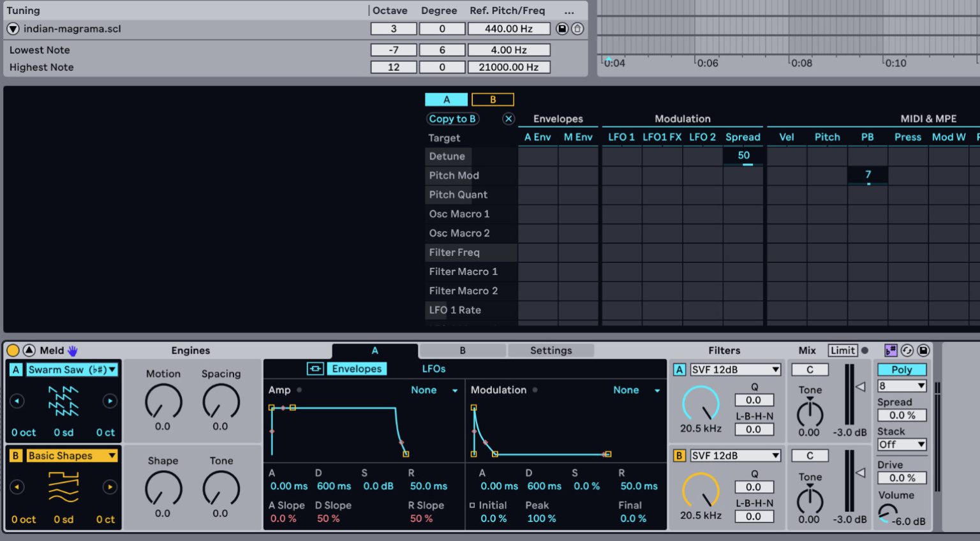Image resolution: width=980 pixels, height=541 pixels.
Task: Click the Swarm Saw waveform icon
Action: coord(63,401)
